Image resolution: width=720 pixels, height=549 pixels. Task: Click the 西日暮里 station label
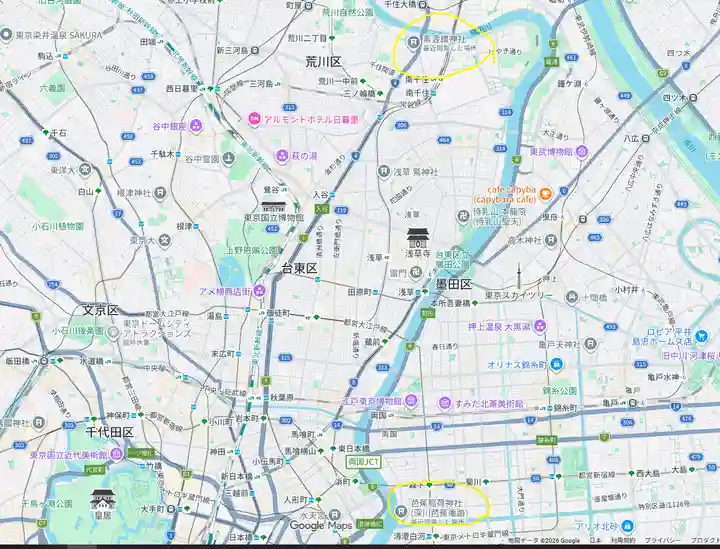coord(182,89)
